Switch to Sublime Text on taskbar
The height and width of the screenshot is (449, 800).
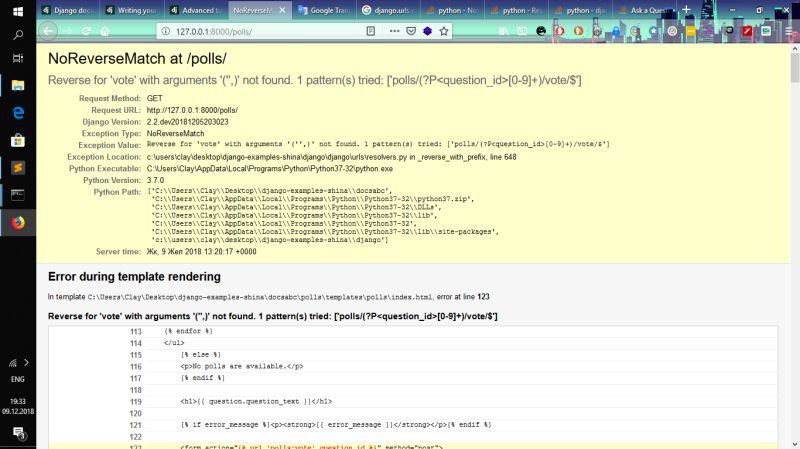coord(18,168)
